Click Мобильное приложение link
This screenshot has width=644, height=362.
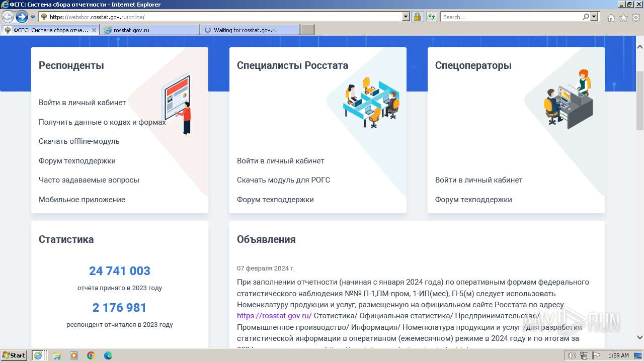pyautogui.click(x=82, y=200)
